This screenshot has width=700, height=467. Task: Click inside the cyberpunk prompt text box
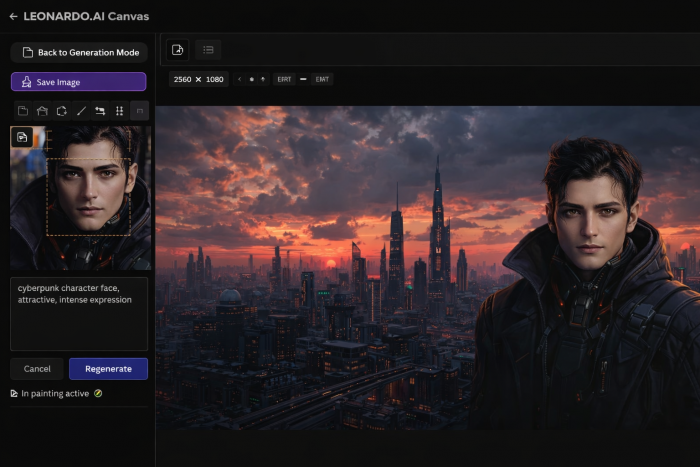point(79,313)
